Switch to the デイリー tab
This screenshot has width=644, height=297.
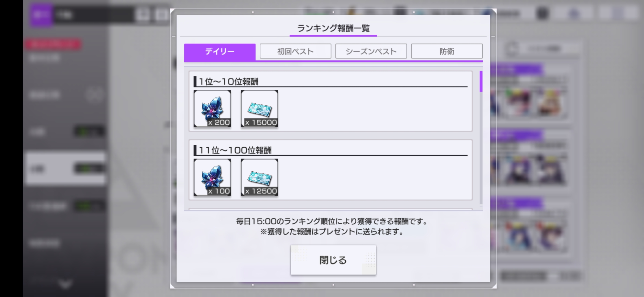(220, 51)
